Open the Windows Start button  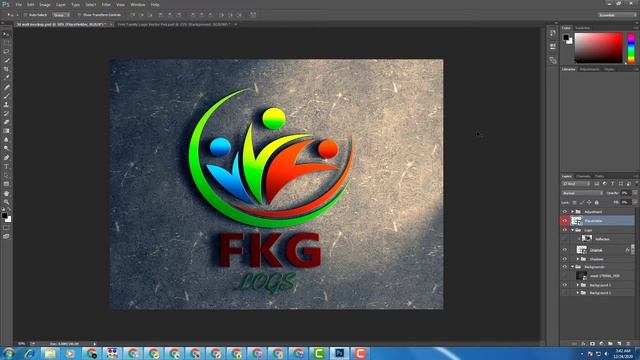tap(8, 353)
